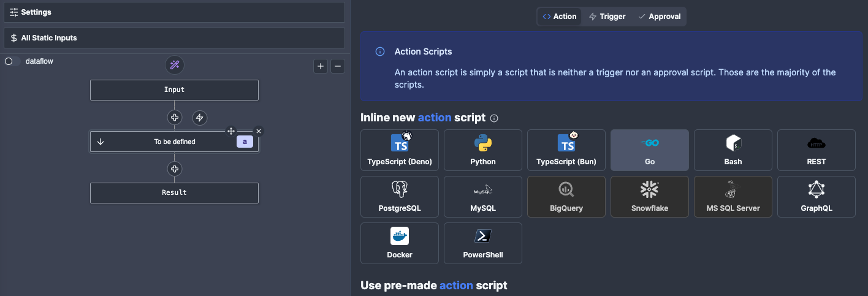The height and width of the screenshot is (296, 868).
Task: Create a REST inline script
Action: click(817, 150)
